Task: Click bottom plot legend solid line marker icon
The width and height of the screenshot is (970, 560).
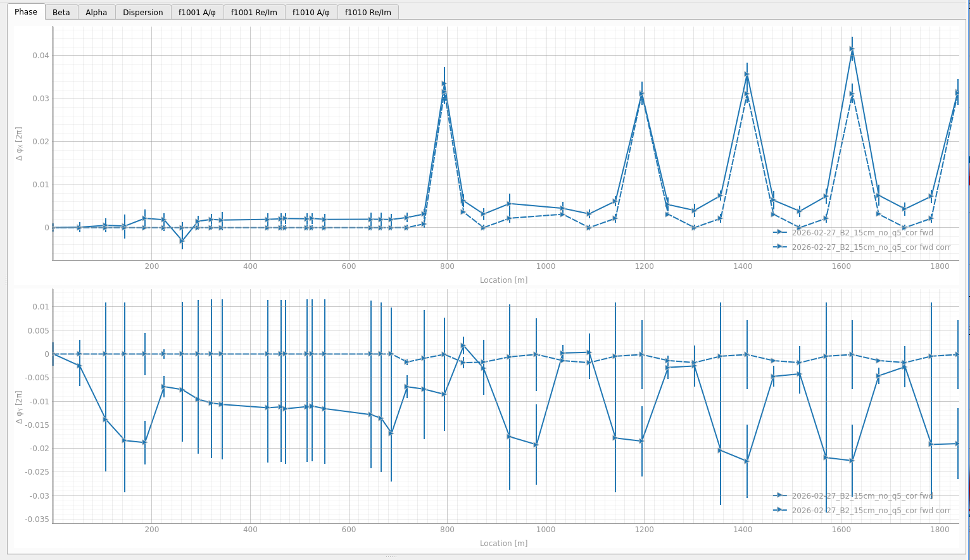Action: pyautogui.click(x=779, y=495)
